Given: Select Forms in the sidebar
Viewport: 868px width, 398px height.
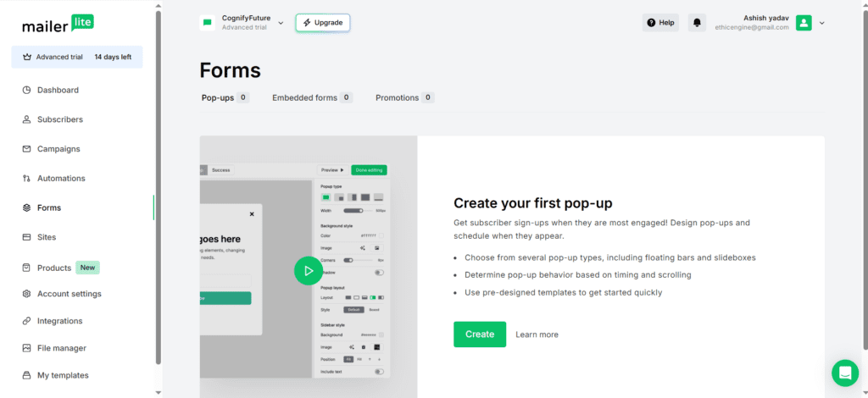Looking at the screenshot, I should [x=49, y=207].
